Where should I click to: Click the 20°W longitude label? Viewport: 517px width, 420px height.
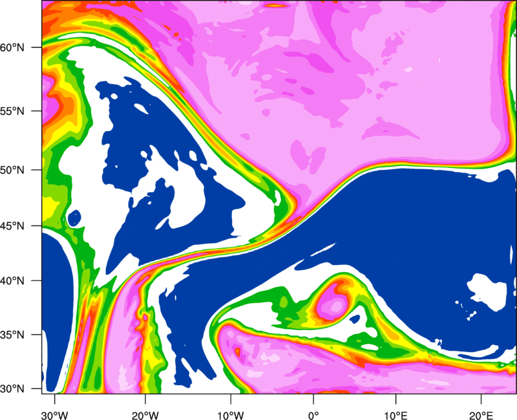(145, 415)
